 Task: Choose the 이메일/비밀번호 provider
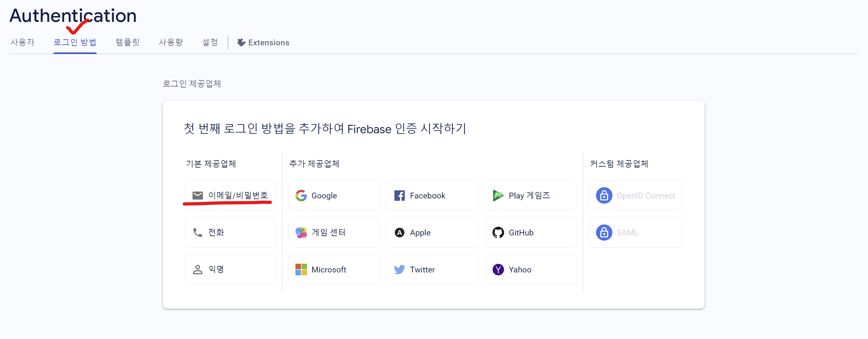230,196
